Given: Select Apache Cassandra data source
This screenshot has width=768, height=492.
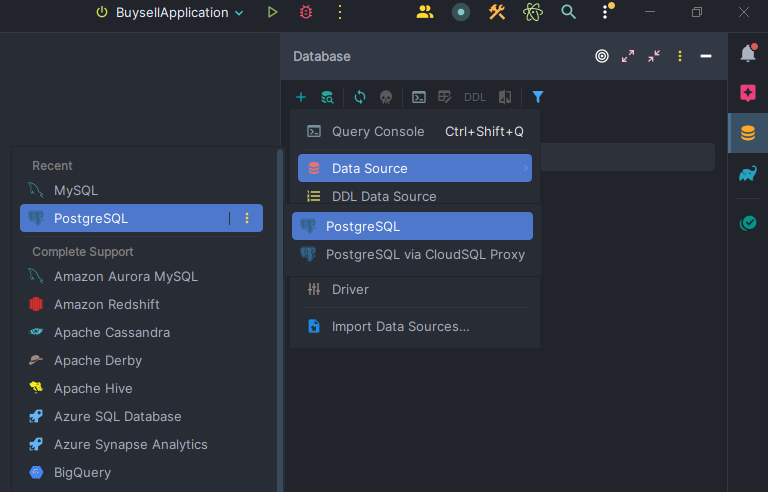Looking at the screenshot, I should [142, 332].
